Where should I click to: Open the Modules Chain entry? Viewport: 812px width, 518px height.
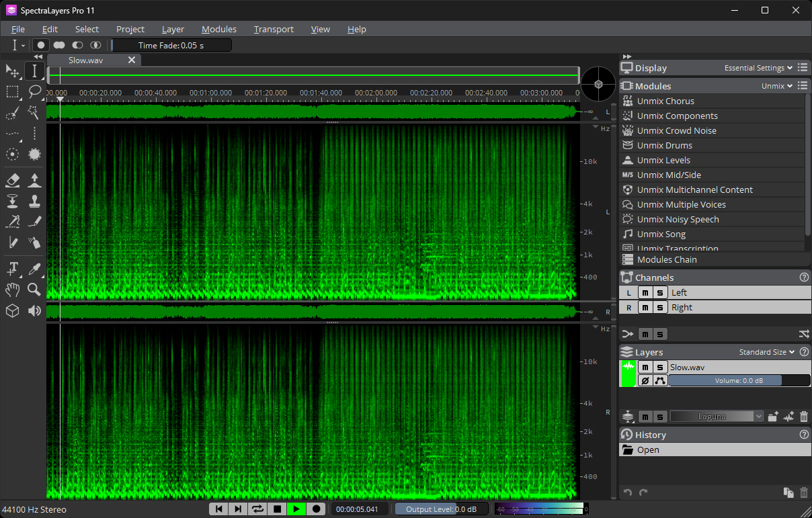point(666,260)
